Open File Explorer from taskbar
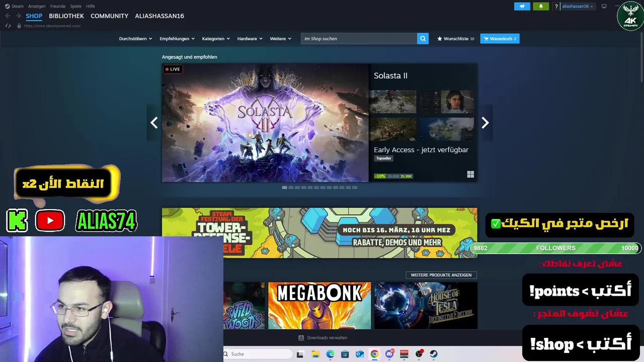Viewport: 644px width, 362px height. point(315,354)
